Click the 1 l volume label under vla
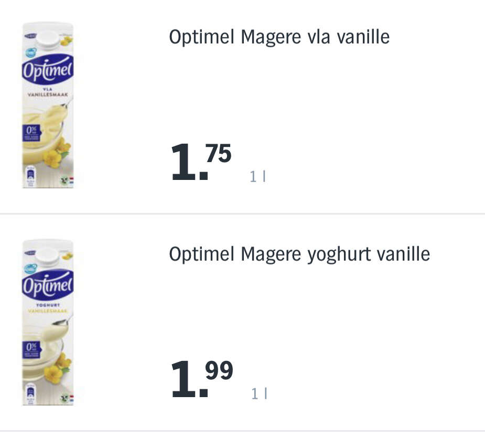Viewport: 485px width, 448px height. 257,177
